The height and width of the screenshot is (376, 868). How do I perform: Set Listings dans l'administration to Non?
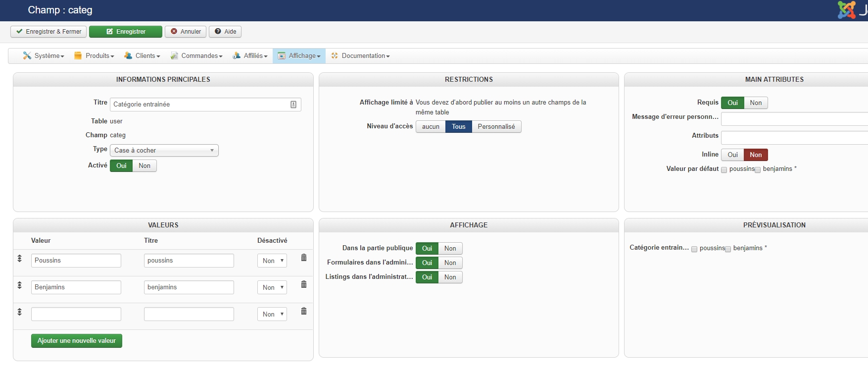click(450, 277)
